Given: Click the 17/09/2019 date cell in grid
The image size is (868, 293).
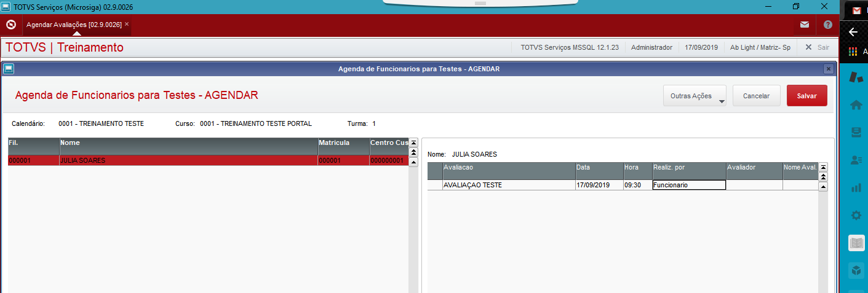Looking at the screenshot, I should 599,185.
